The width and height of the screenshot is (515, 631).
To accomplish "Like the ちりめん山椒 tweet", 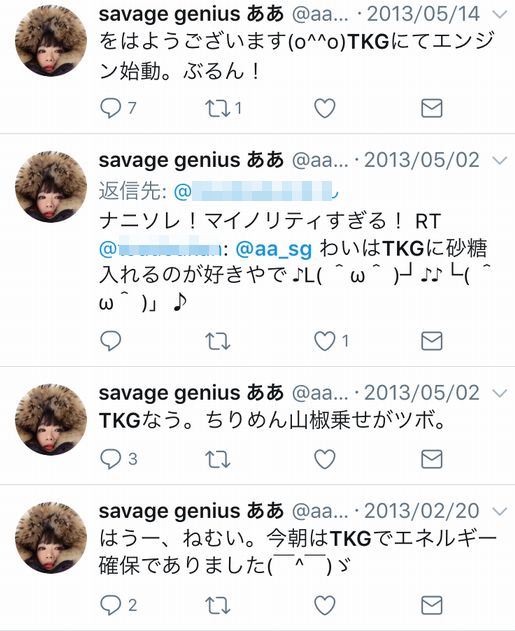I will (x=325, y=459).
